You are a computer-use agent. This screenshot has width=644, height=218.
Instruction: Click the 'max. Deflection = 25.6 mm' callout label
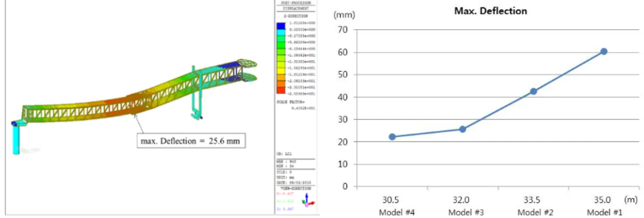click(x=190, y=141)
